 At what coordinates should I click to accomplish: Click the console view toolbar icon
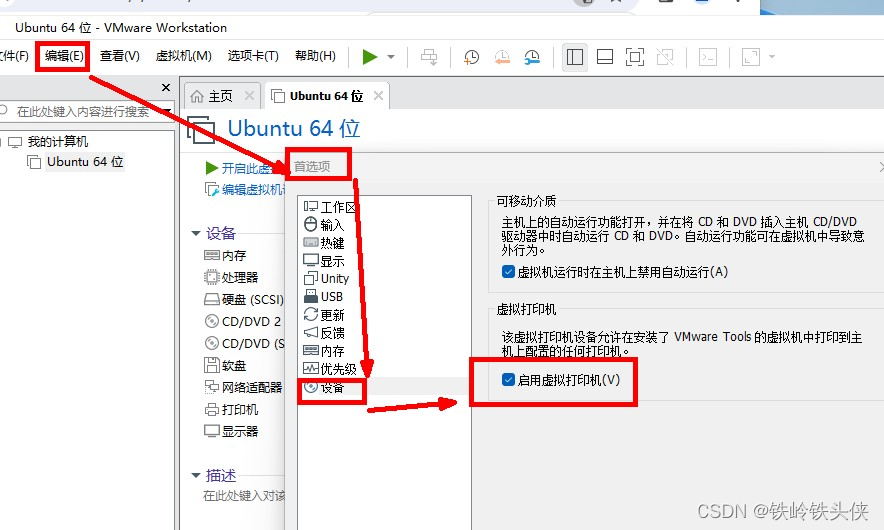pos(708,57)
